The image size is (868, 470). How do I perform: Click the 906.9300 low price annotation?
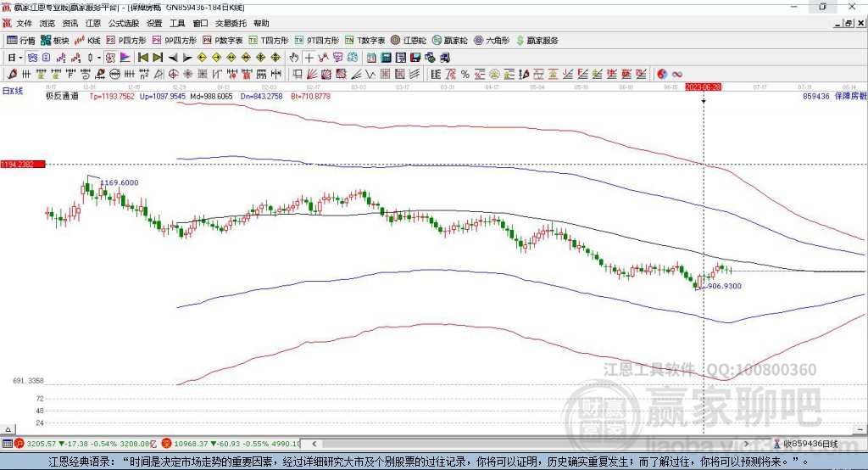point(725,286)
